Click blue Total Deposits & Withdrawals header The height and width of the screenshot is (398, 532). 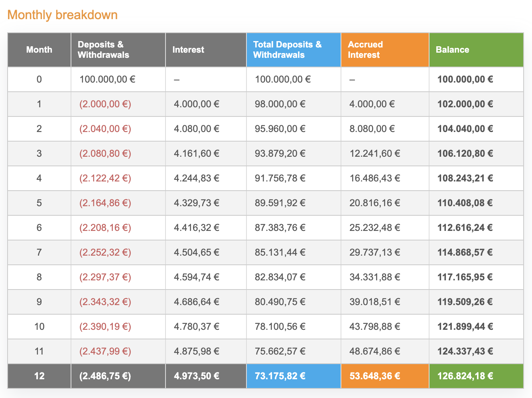(287, 50)
